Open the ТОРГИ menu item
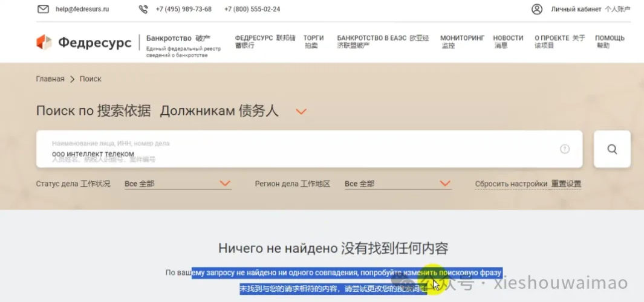 click(313, 42)
